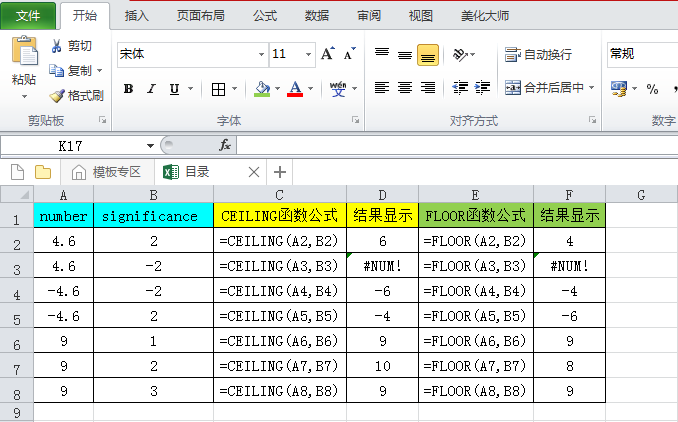Toggle bold formatting

128,89
